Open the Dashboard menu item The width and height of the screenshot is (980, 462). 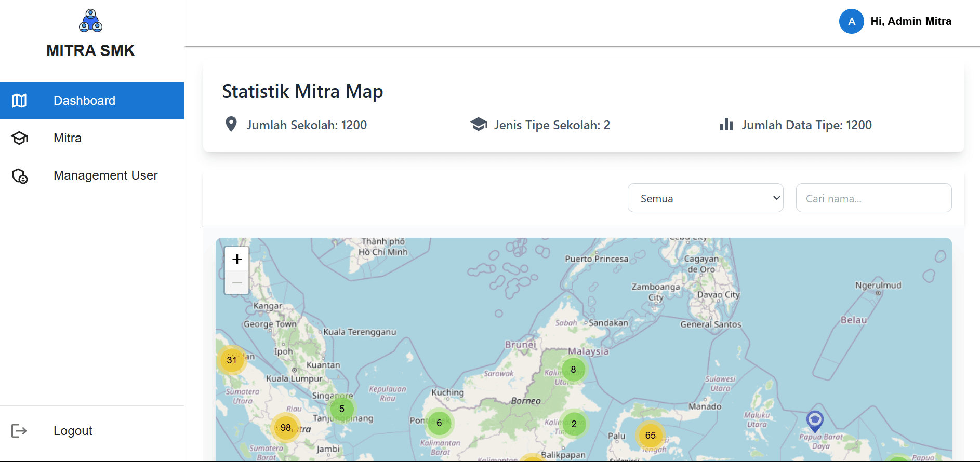point(92,101)
